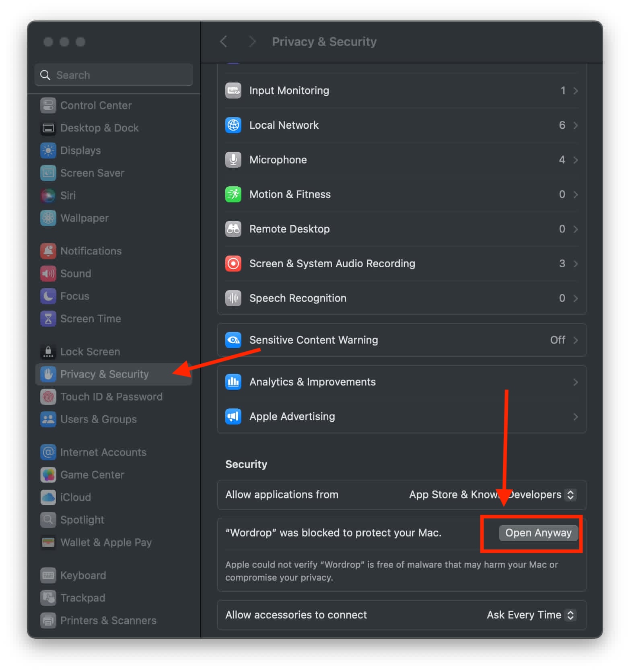Open the Remote Desktop binoculars icon

(233, 229)
